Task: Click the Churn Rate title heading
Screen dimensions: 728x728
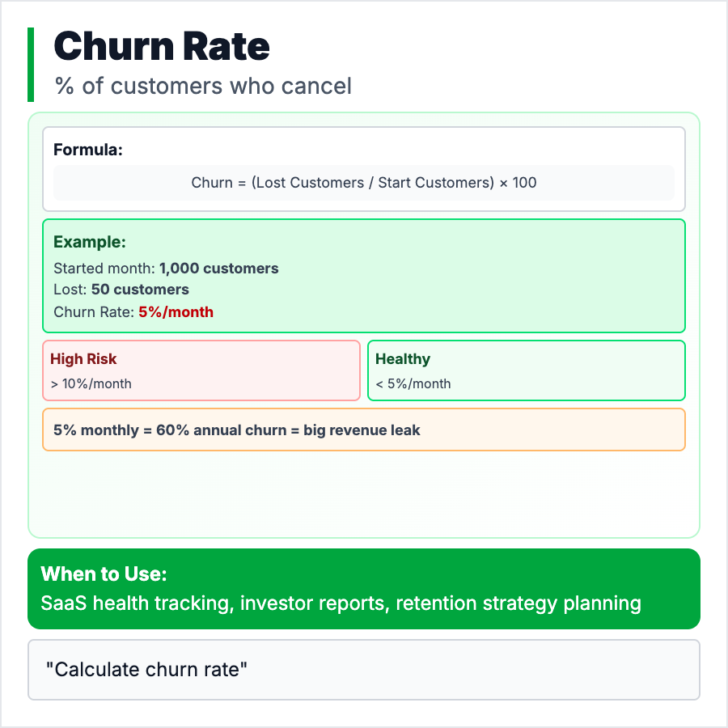Action: click(x=161, y=47)
